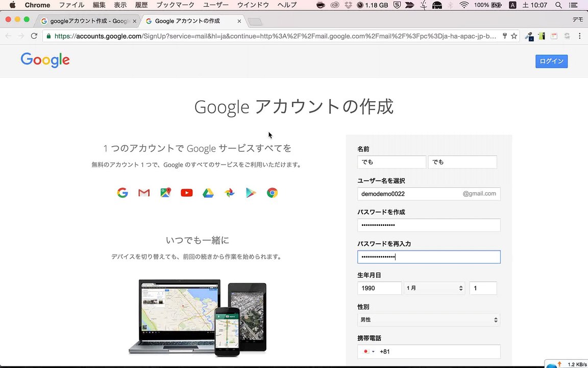Image resolution: width=588 pixels, height=368 pixels.
Task: Click the Google Play icon
Action: [251, 193]
